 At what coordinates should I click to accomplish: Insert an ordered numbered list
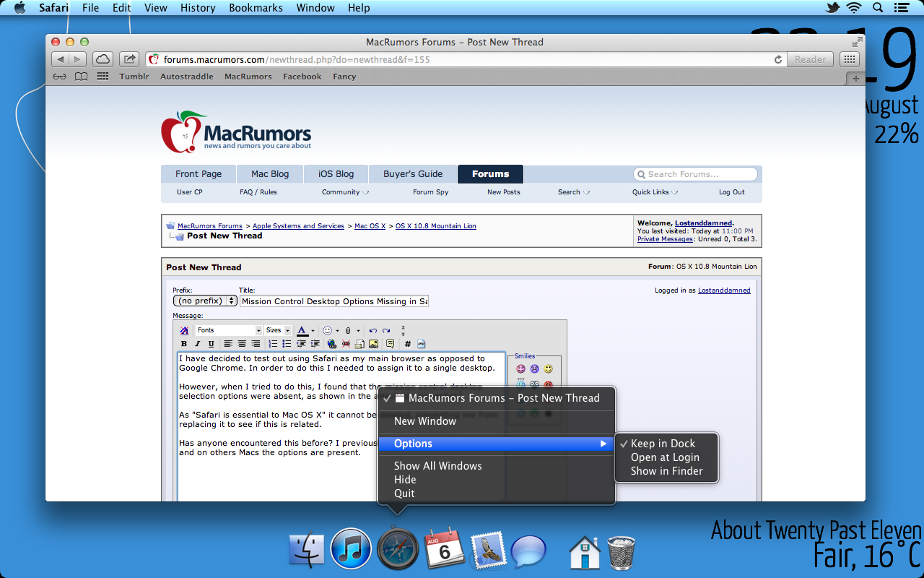[x=273, y=344]
